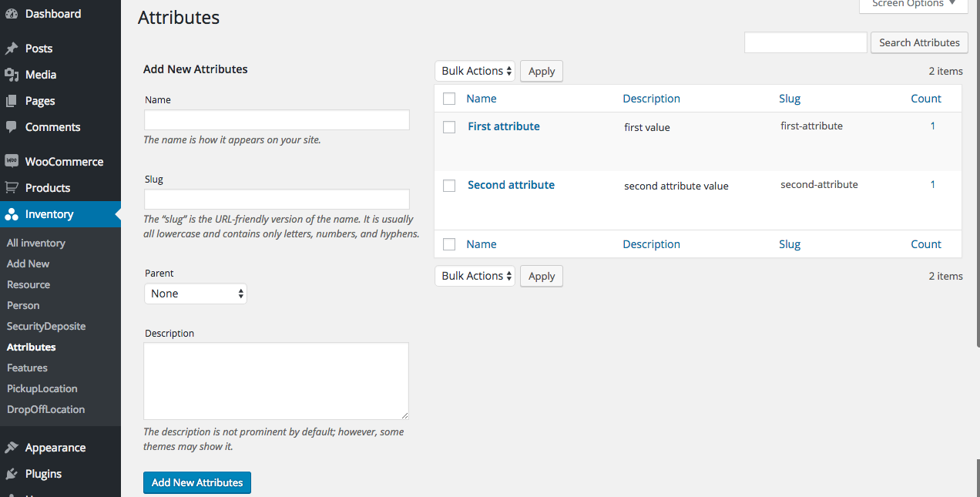
Task: Open PickupLocation in Inventory submenu
Action: click(42, 388)
